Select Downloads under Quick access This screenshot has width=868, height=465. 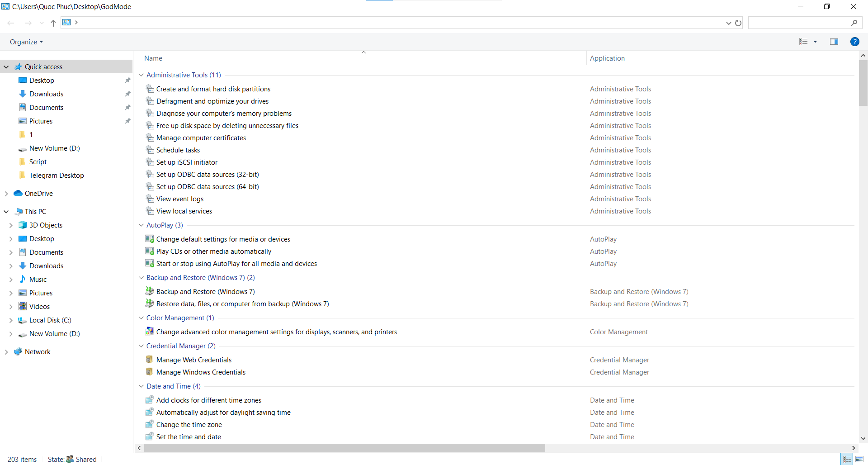pyautogui.click(x=46, y=94)
